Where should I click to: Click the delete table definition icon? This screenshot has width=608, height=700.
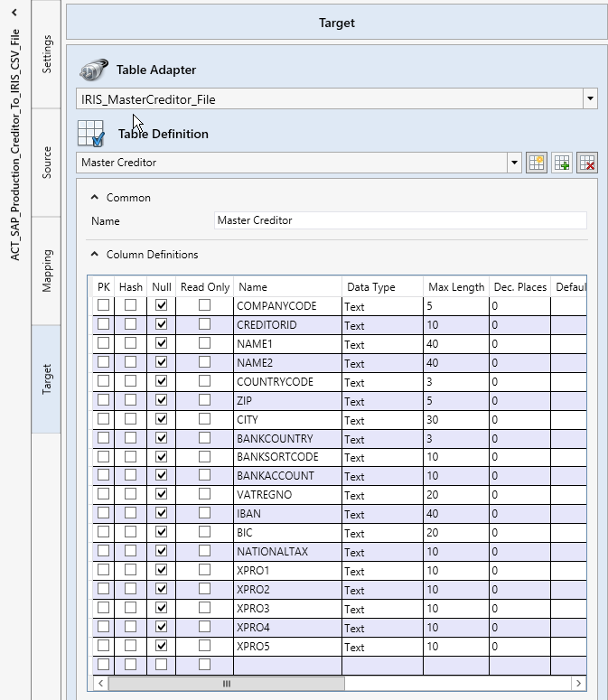click(587, 163)
